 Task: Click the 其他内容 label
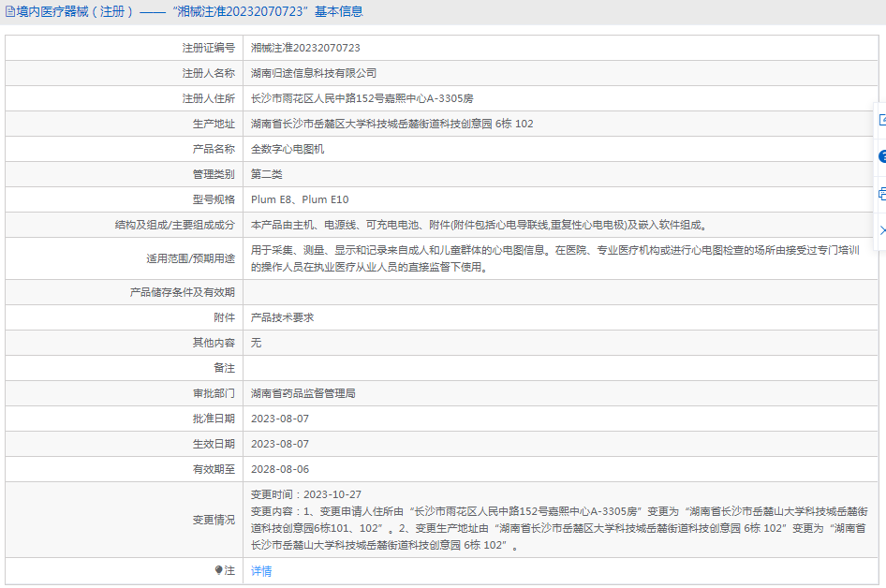[214, 343]
